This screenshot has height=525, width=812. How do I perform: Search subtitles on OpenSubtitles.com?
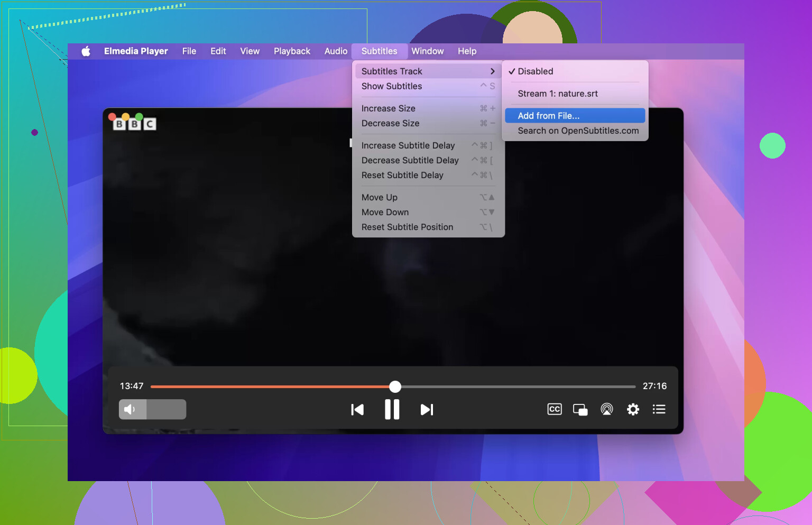578,131
